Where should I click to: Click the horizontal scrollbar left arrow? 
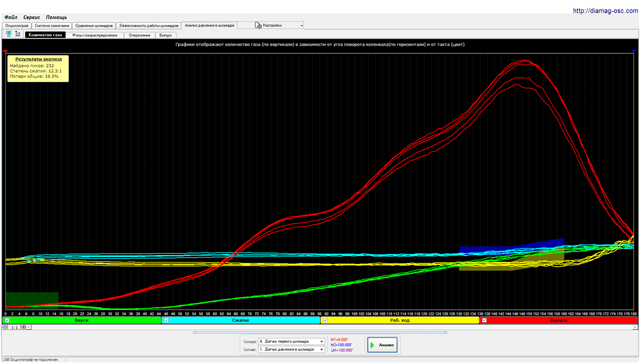point(30,327)
